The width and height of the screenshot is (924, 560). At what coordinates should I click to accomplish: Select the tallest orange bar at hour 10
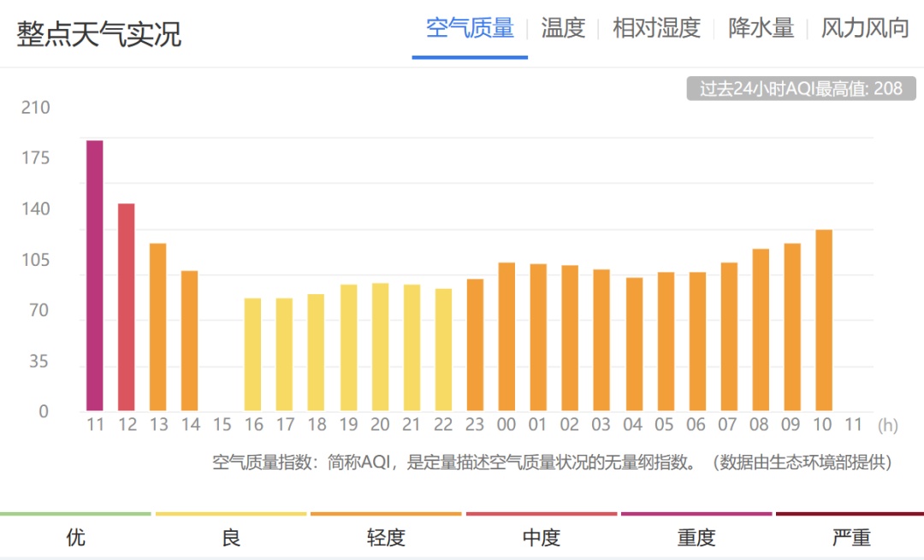[x=824, y=320]
